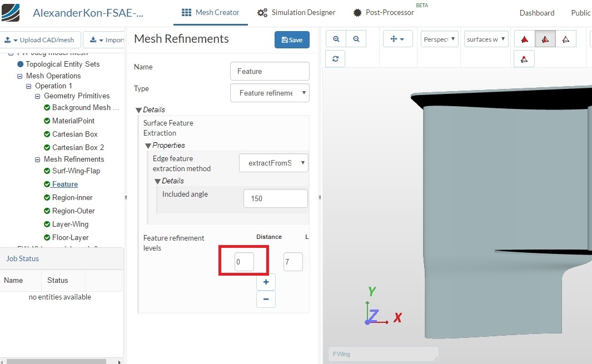Viewport: 592px width, 364px height.
Task: Edit the Name field containing Feature
Action: (270, 71)
